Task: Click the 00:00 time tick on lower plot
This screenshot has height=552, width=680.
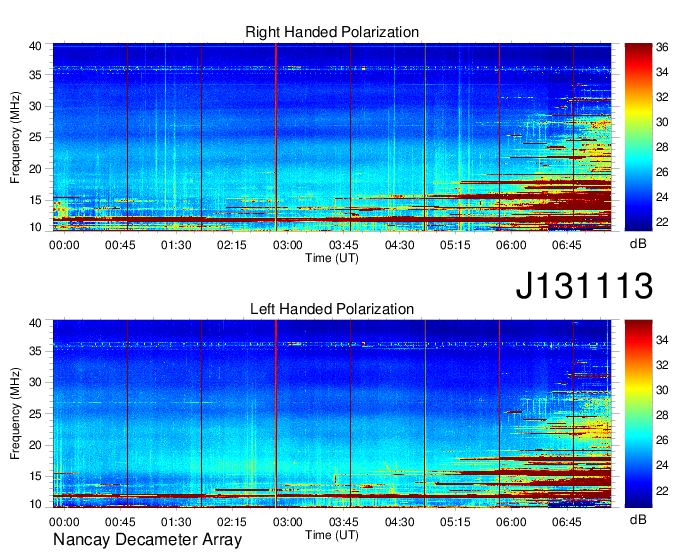Action: [x=64, y=522]
